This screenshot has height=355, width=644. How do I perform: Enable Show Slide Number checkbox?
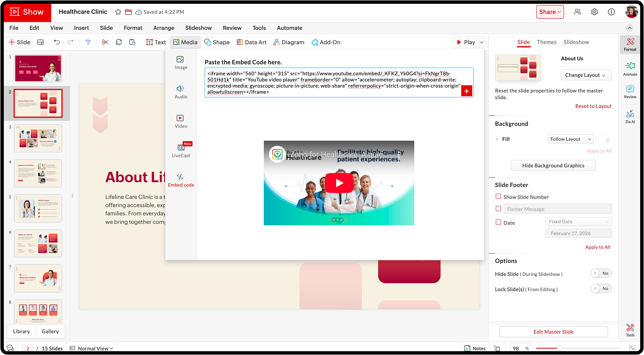(498, 197)
